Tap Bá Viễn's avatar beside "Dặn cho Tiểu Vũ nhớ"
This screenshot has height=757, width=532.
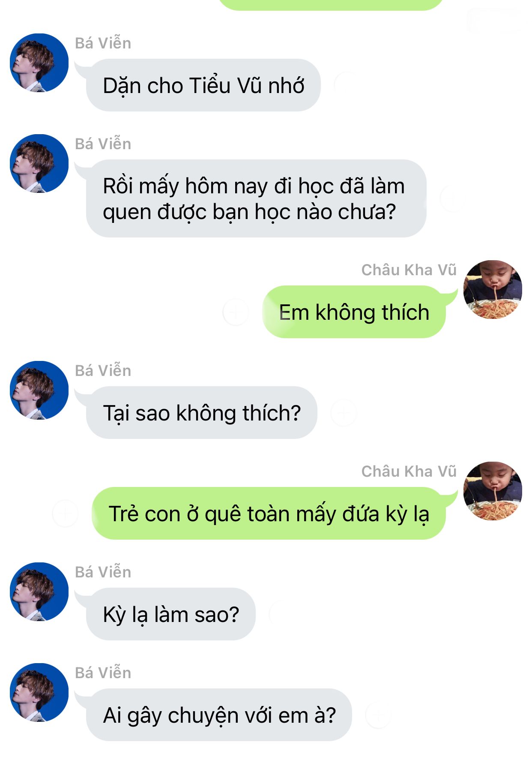(x=39, y=63)
